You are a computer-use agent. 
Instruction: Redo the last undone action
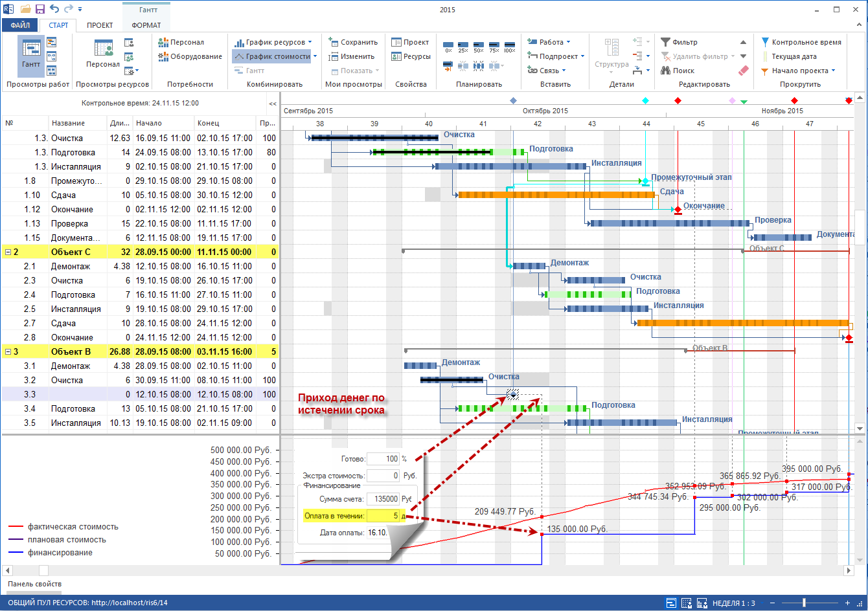pos(67,9)
